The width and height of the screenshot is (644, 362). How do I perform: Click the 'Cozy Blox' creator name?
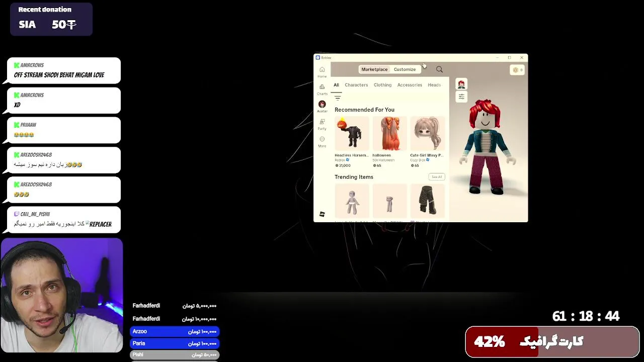[x=418, y=160]
